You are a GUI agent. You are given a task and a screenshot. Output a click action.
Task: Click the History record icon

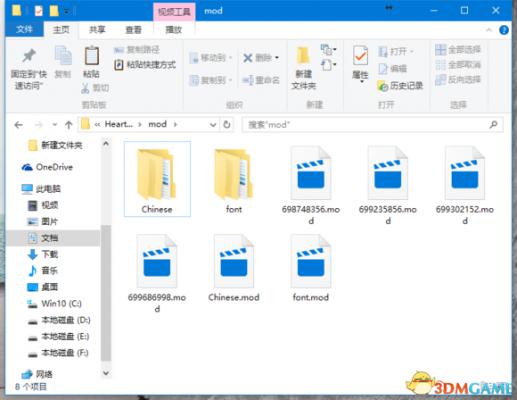(x=382, y=86)
